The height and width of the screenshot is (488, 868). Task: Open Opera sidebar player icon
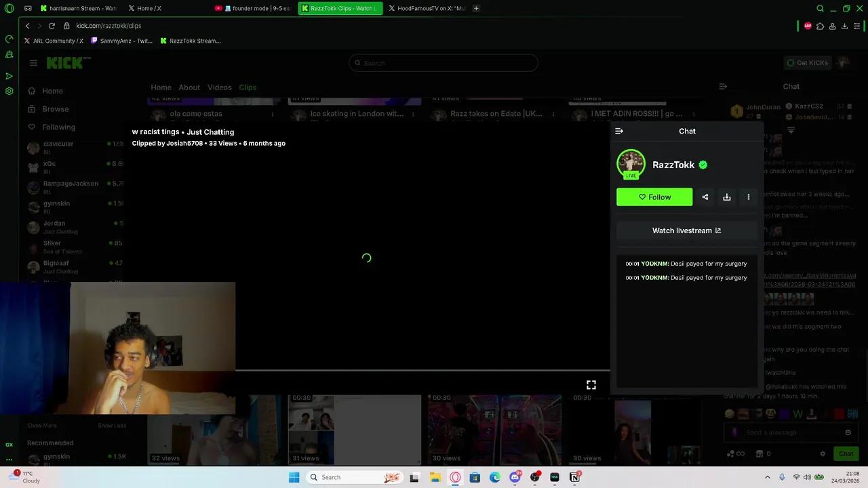tap(9, 76)
